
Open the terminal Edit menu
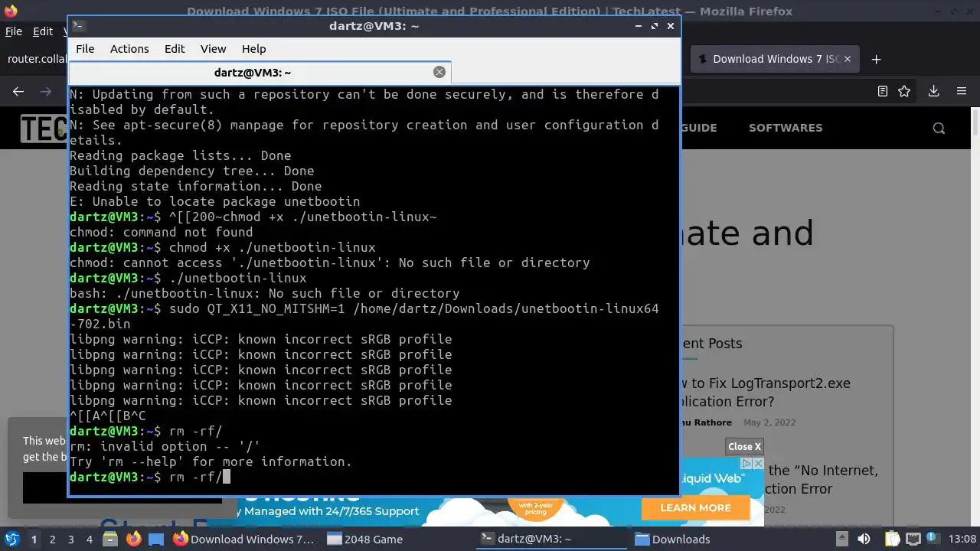tap(175, 48)
